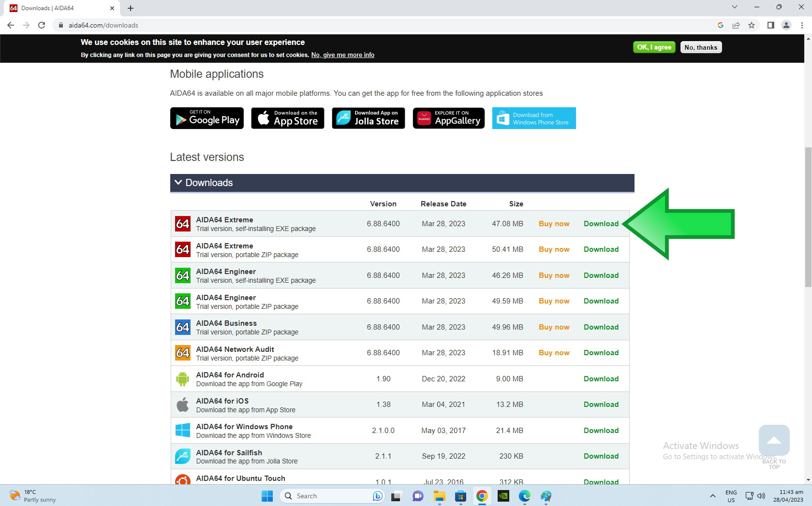Open the browser side panel icon
The height and width of the screenshot is (506, 812).
point(771,25)
